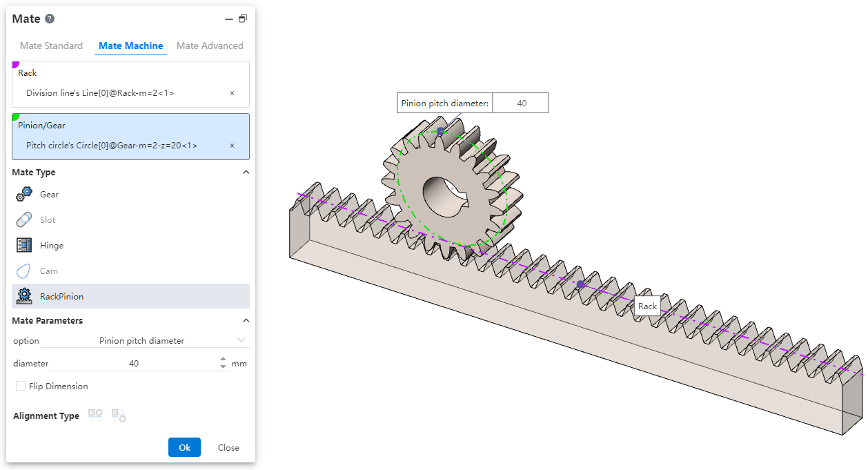868x470 pixels.
Task: Collapse the Mate Parameters section
Action: pyautogui.click(x=246, y=321)
